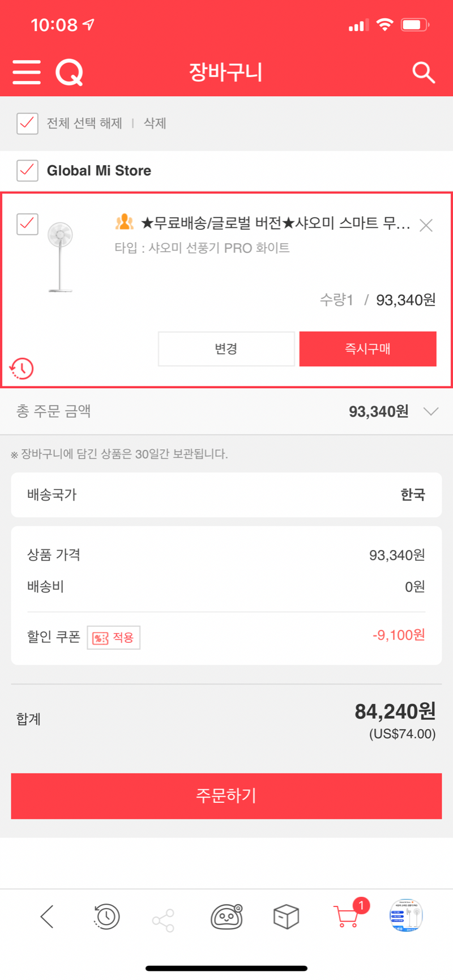
Task: Open the delivery box icon
Action: coord(286,917)
